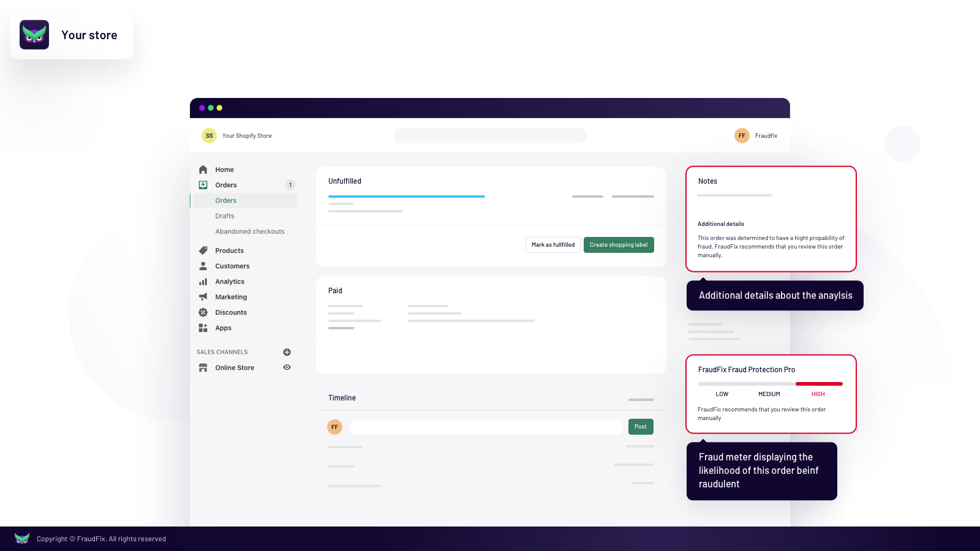
Task: Go to Products section
Action: 229,250
